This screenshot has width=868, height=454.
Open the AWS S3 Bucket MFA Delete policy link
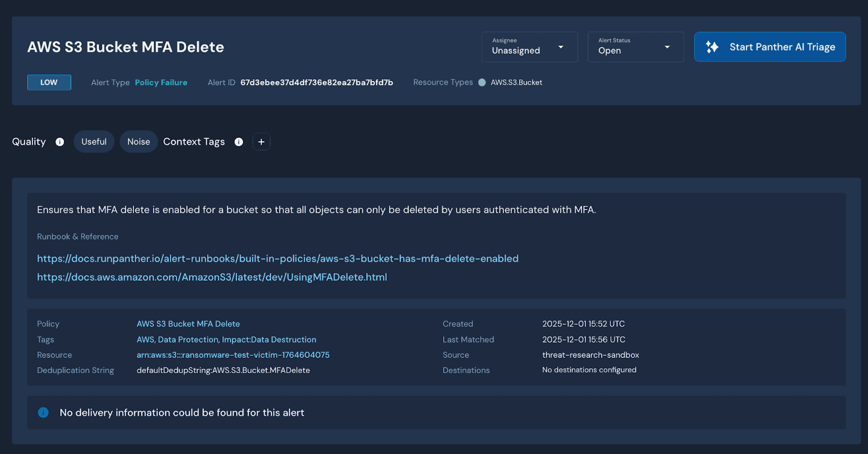(x=188, y=324)
